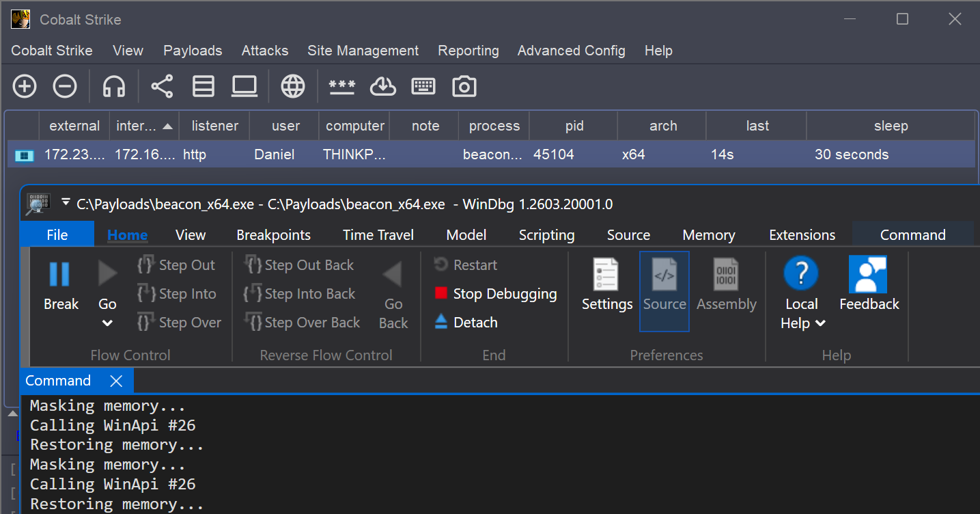
Task: Show the pivot graph share-nodes icon
Action: coord(162,87)
